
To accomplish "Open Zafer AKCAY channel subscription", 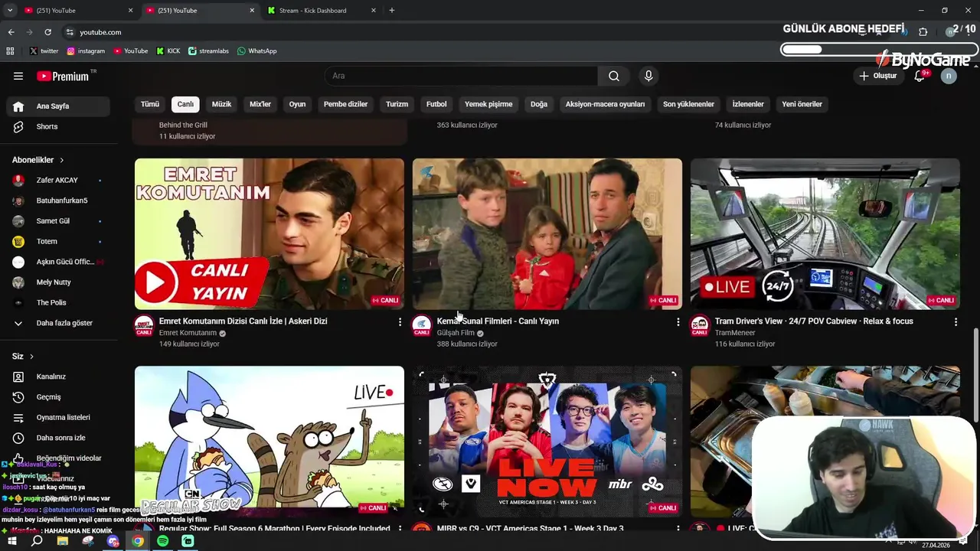I will 59,180.
